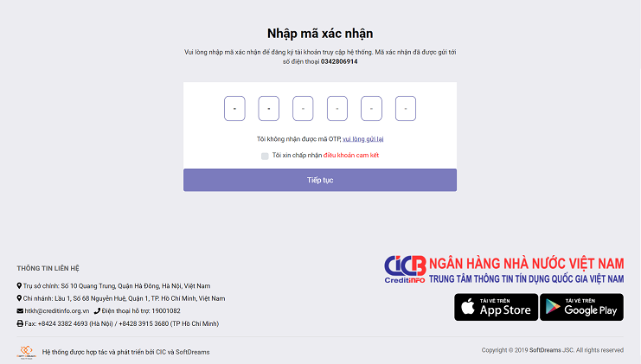The image size is (641, 364).
Task: Click the envelope icon beside email address
Action: tap(20, 311)
